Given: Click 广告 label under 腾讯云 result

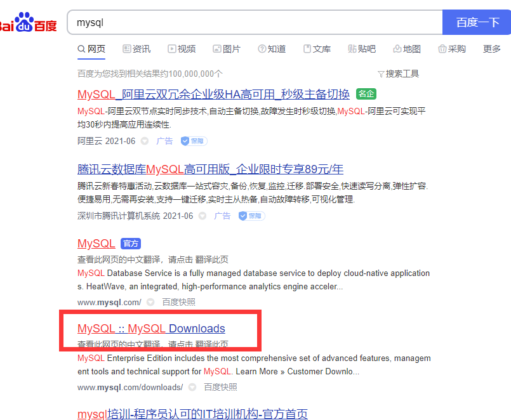Looking at the screenshot, I should click(x=222, y=216).
